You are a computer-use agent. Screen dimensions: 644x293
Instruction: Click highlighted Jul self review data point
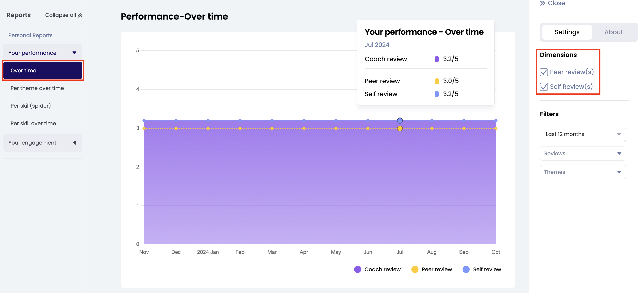coord(400,121)
